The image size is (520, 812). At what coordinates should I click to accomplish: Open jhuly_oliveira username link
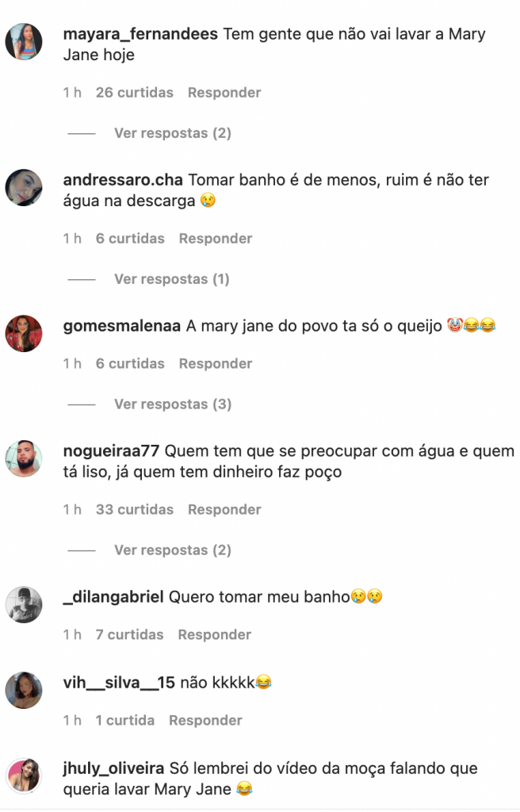click(x=113, y=768)
